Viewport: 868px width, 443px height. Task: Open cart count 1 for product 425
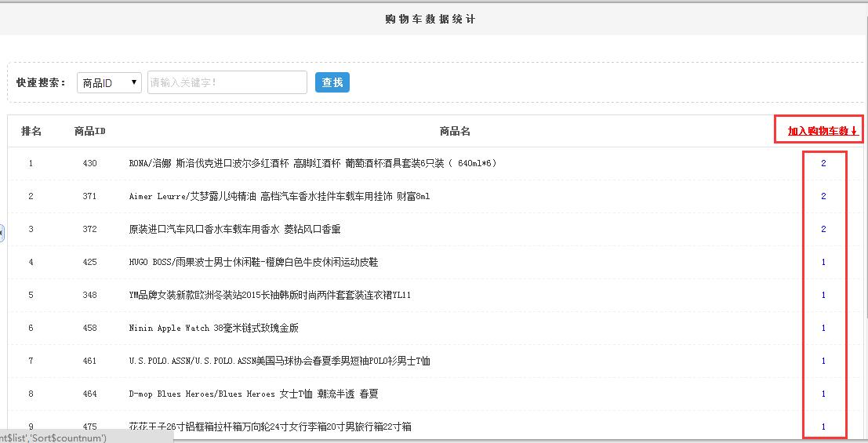coord(824,262)
